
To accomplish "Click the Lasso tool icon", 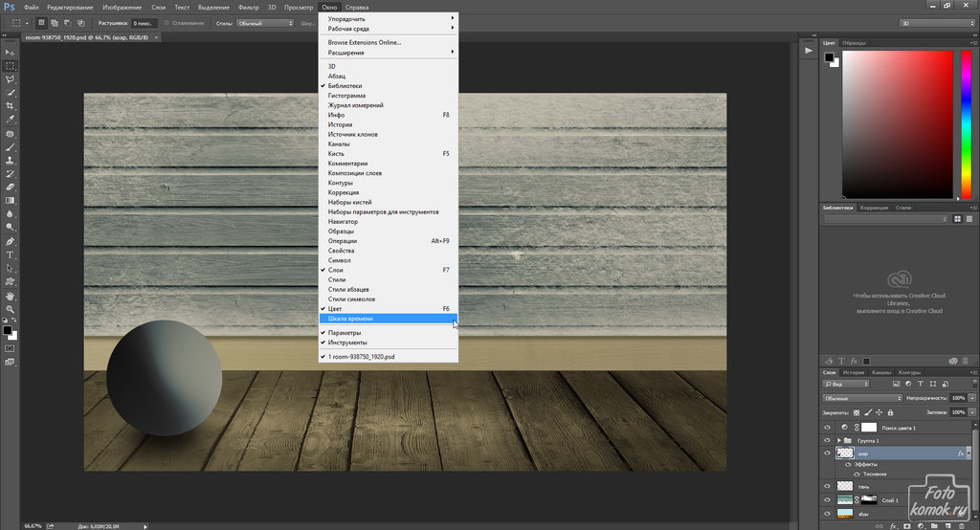I will 11,79.
